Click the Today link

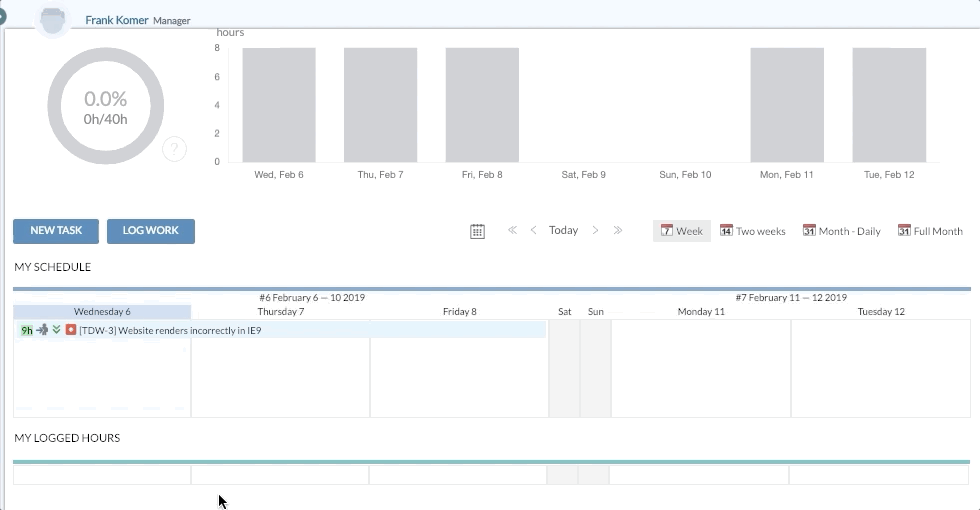point(563,230)
